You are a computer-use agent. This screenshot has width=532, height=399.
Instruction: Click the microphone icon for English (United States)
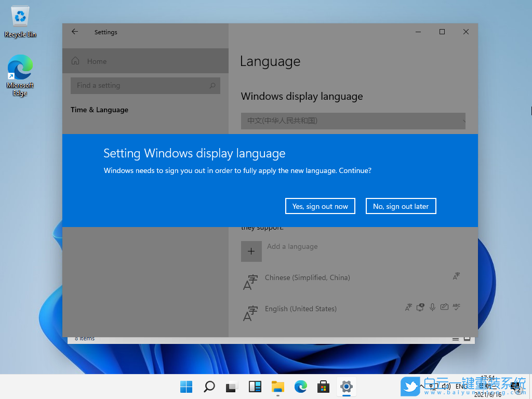click(x=432, y=307)
